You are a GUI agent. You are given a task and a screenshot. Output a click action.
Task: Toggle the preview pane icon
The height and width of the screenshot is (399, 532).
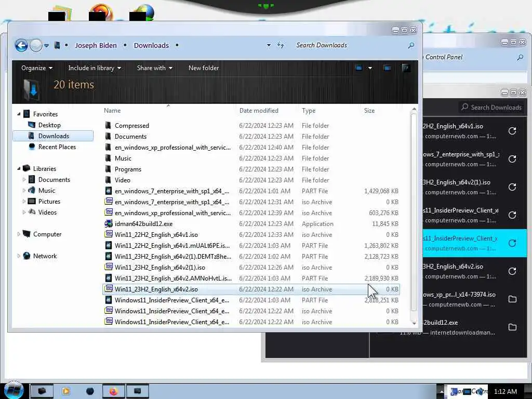[387, 68]
